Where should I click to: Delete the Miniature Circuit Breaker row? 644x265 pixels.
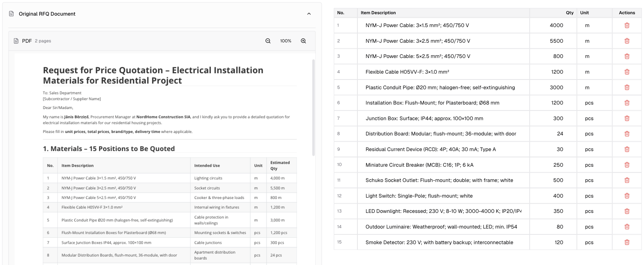[x=627, y=165]
